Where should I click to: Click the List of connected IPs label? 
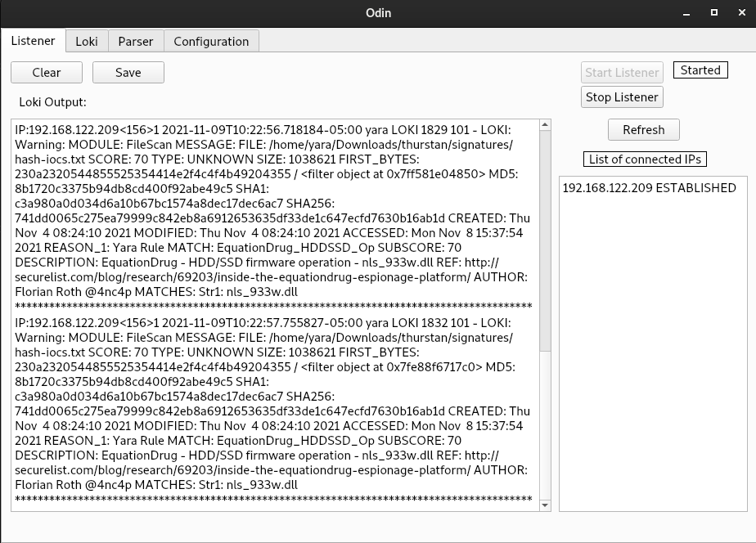tap(645, 159)
